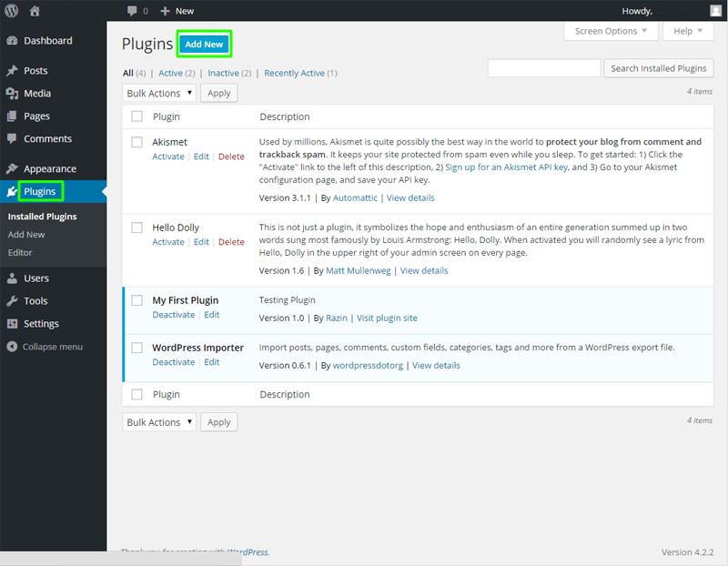Click the Search Installed Plugins button

click(x=658, y=68)
